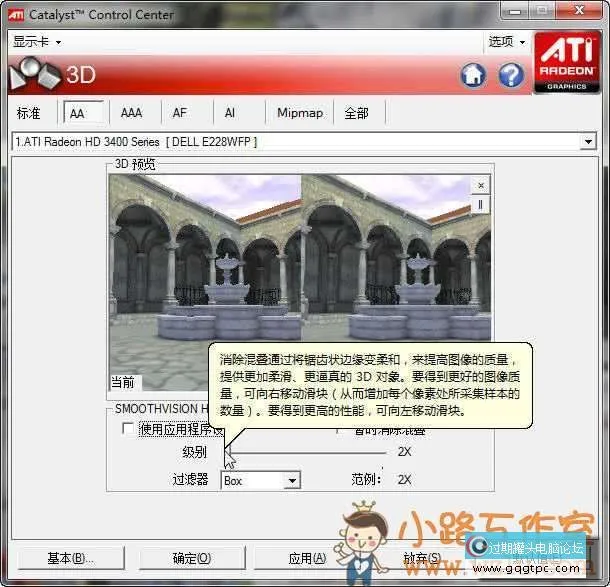The width and height of the screenshot is (610, 587).
Task: Open the AF tab
Action: (x=179, y=113)
